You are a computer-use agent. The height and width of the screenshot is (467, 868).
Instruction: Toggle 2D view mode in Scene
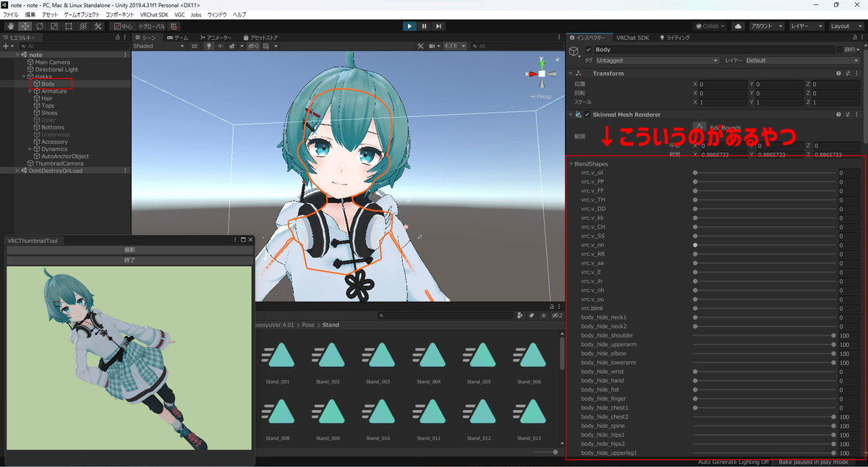click(x=195, y=46)
